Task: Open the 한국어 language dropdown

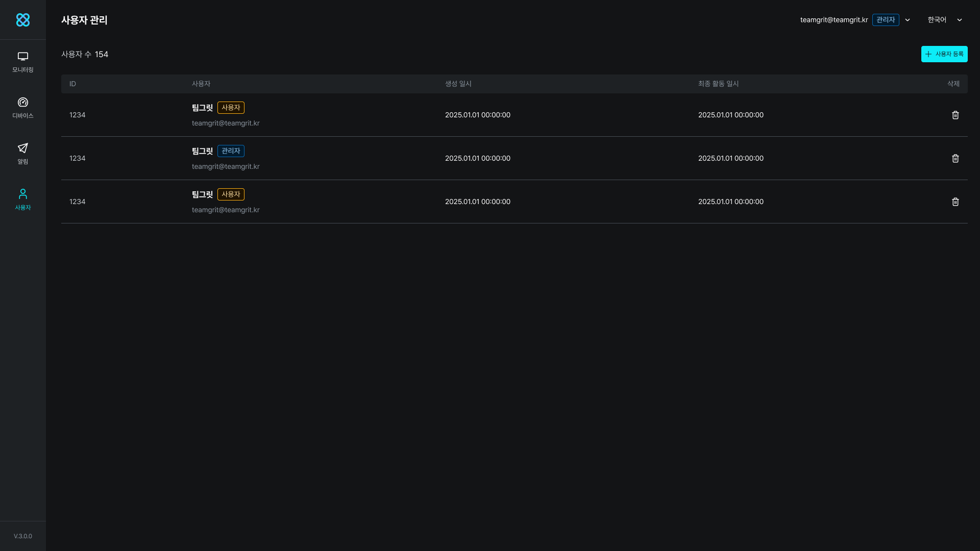Action: [x=944, y=20]
